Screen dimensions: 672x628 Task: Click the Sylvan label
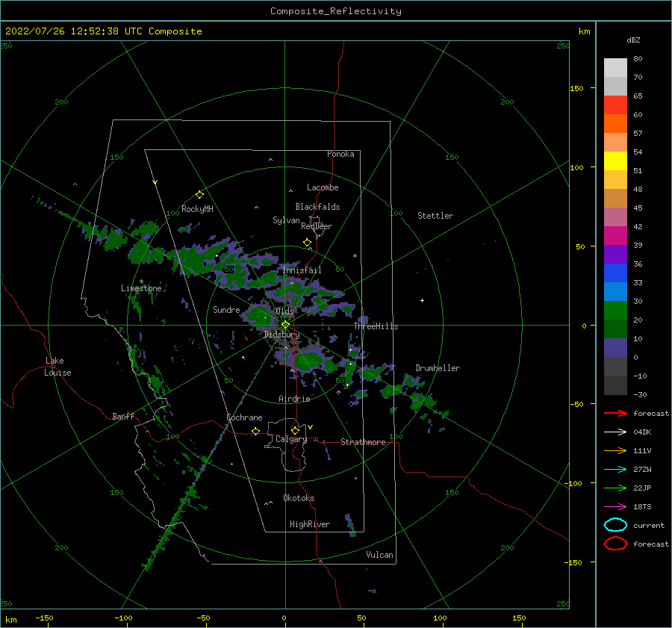point(286,220)
